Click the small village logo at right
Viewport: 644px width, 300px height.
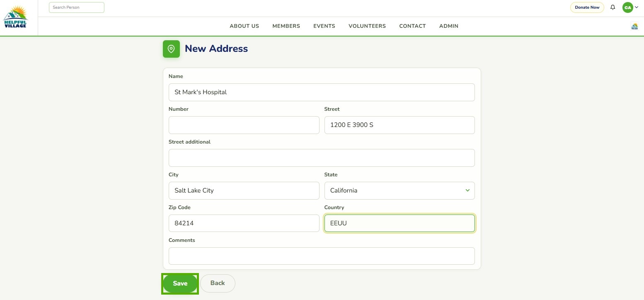tap(634, 26)
